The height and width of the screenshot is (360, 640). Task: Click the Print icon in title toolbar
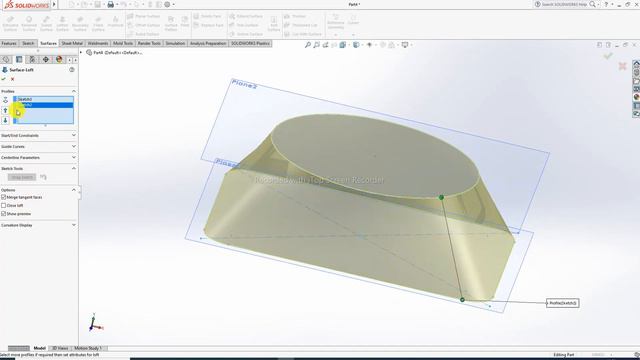pyautogui.click(x=110, y=4)
